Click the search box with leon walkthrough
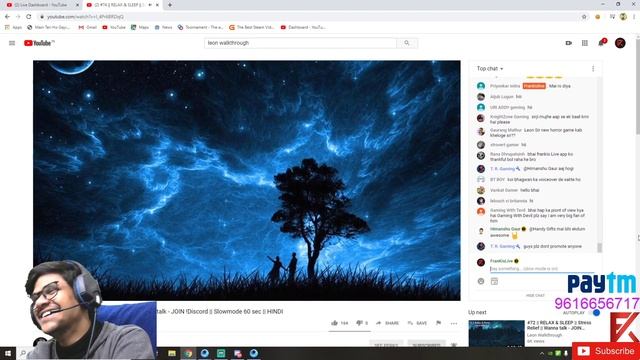Viewport: 640px width, 360px height. [300, 43]
